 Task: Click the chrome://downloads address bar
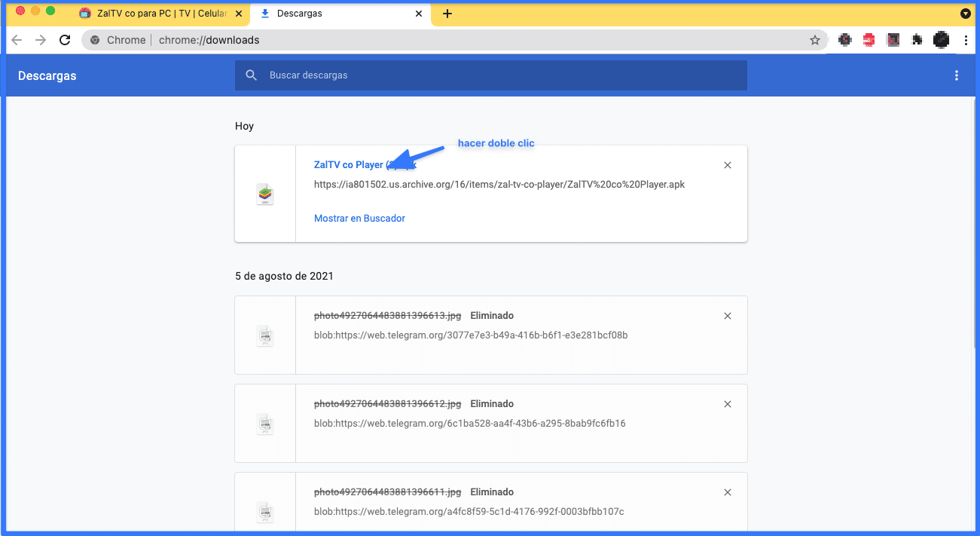[x=452, y=41]
